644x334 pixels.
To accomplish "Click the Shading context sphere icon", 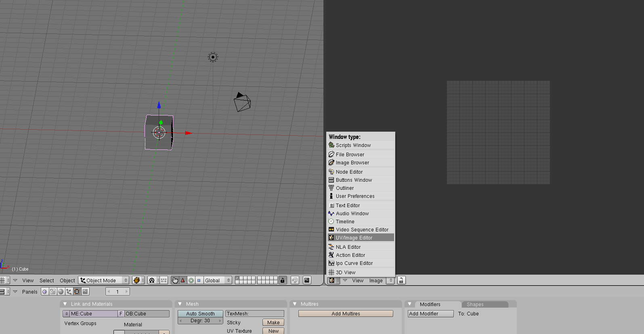I will pos(61,292).
